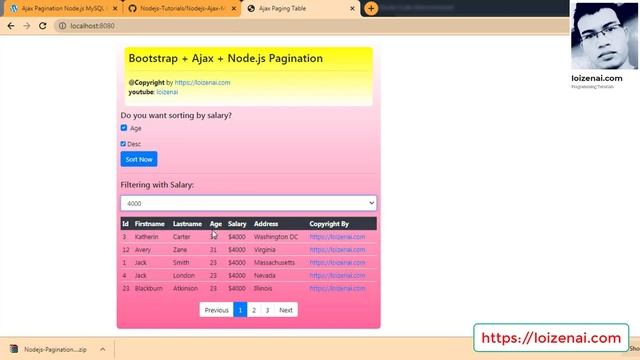Go to pagination page 2
This screenshot has height=360, width=640.
(254, 310)
